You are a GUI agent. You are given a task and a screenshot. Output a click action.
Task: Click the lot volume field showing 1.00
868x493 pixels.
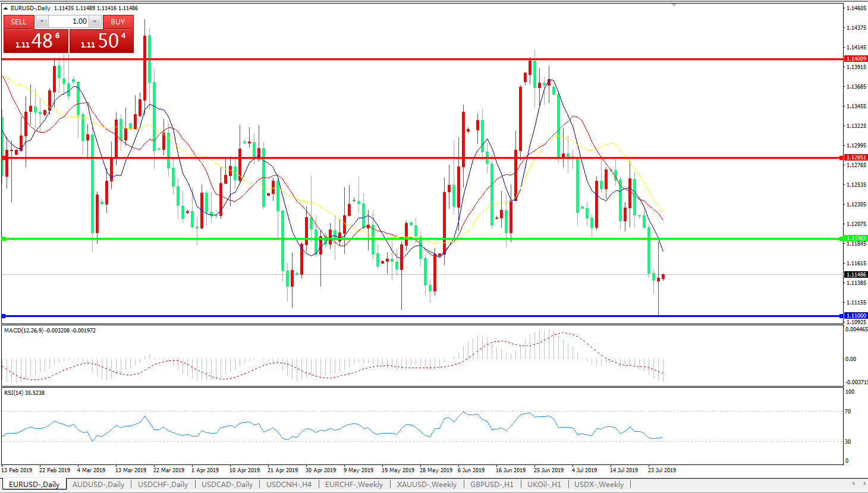[x=68, y=21]
